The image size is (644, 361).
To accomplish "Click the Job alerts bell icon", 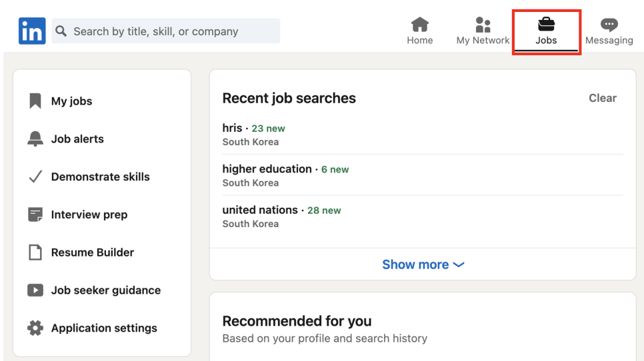I will (35, 139).
